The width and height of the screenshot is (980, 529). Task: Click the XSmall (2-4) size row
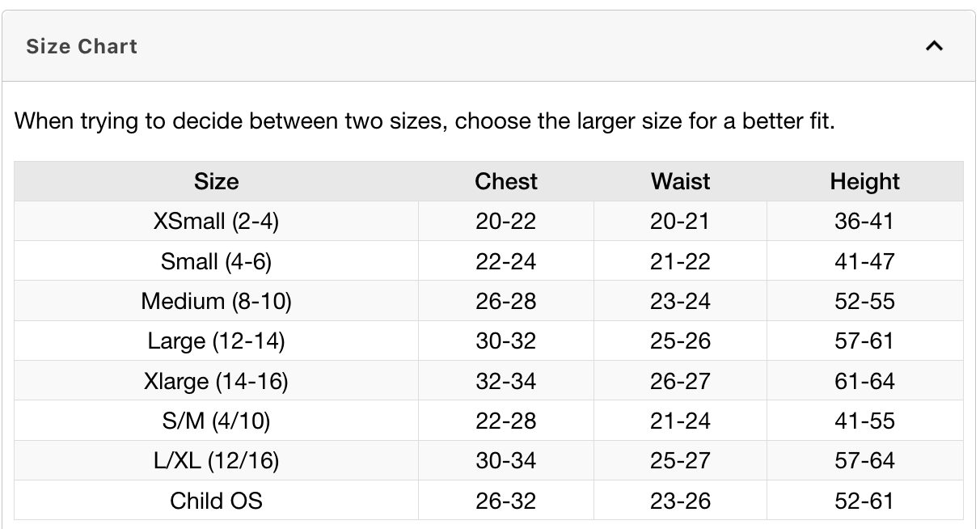click(488, 221)
